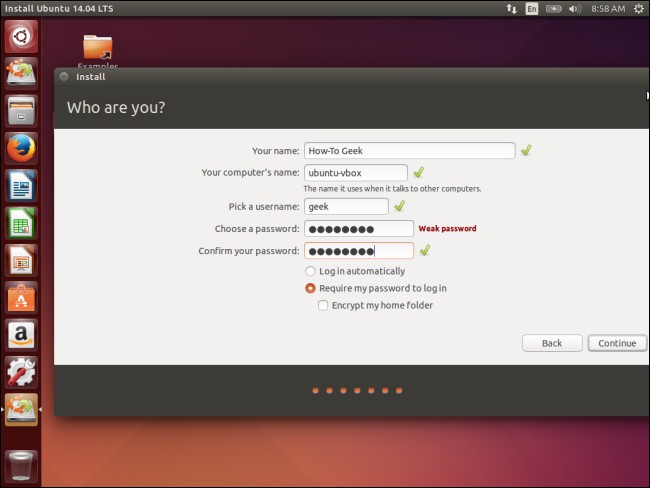Click the computer's name field
The width and height of the screenshot is (650, 488).
tap(356, 172)
